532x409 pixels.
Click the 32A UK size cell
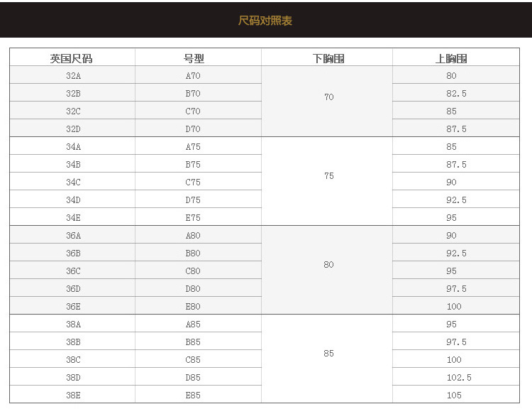tap(73, 75)
